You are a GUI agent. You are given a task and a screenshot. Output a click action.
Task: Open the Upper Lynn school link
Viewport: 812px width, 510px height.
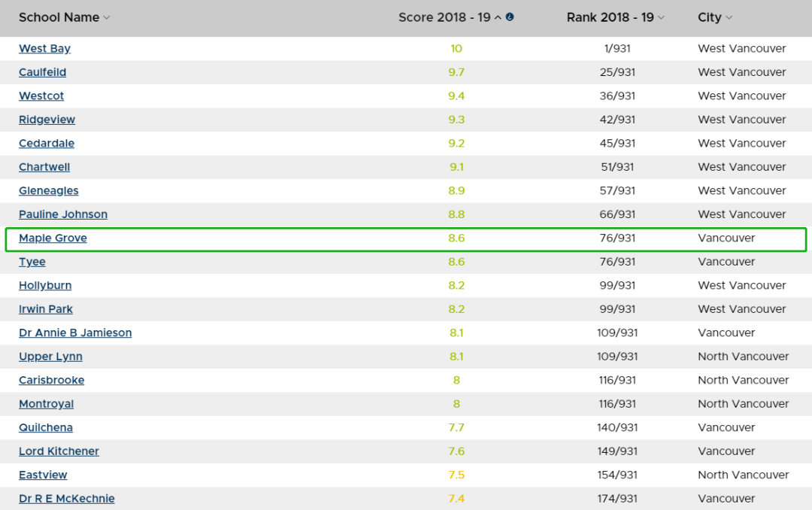pos(51,357)
